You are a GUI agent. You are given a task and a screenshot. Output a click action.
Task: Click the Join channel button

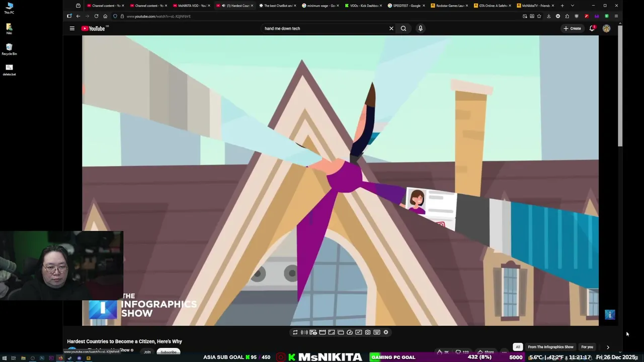[147, 352]
